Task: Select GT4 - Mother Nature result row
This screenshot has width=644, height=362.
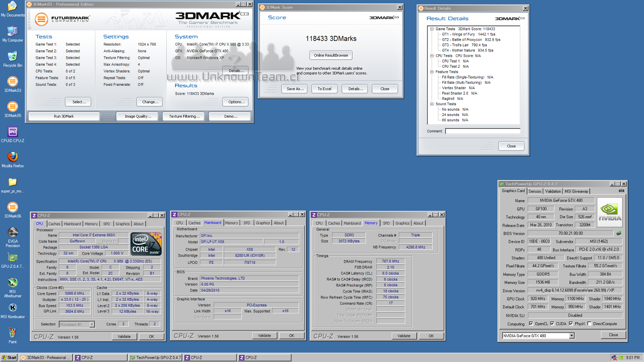Action: pyautogui.click(x=467, y=50)
